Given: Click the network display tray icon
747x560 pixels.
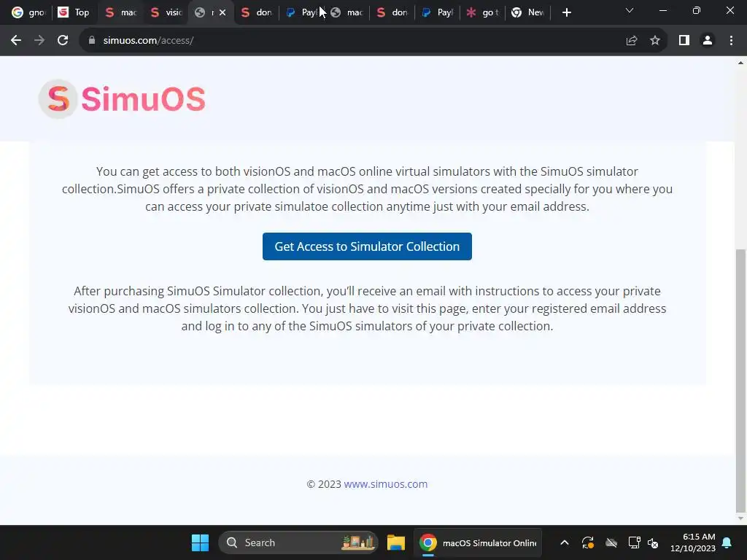Looking at the screenshot, I should click(x=634, y=542).
